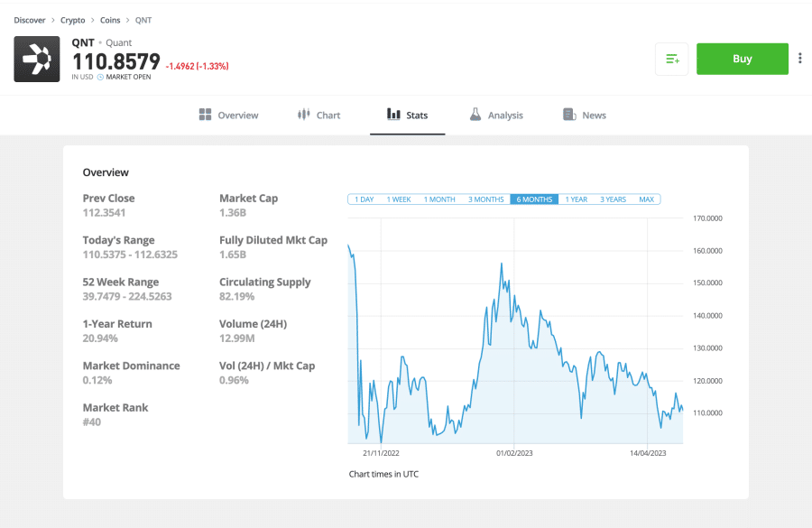Click the Chart candlestick icon
Viewport: 812px width, 528px height.
tap(303, 115)
